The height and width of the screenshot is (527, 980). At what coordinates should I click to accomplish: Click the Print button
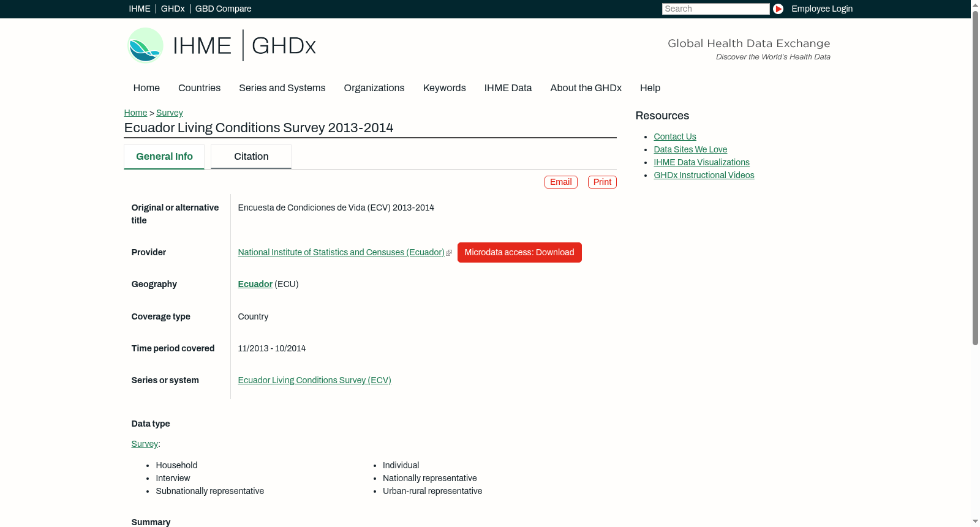pyautogui.click(x=602, y=182)
